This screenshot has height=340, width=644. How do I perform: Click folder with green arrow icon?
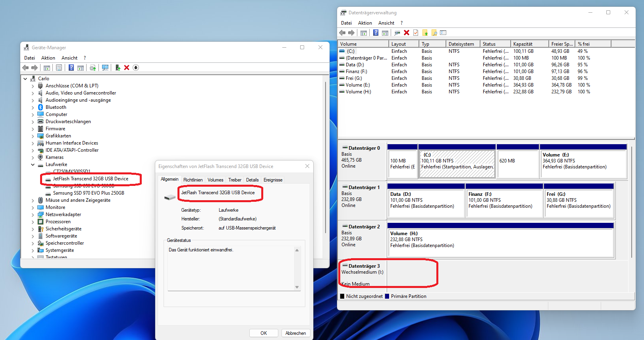(x=425, y=33)
